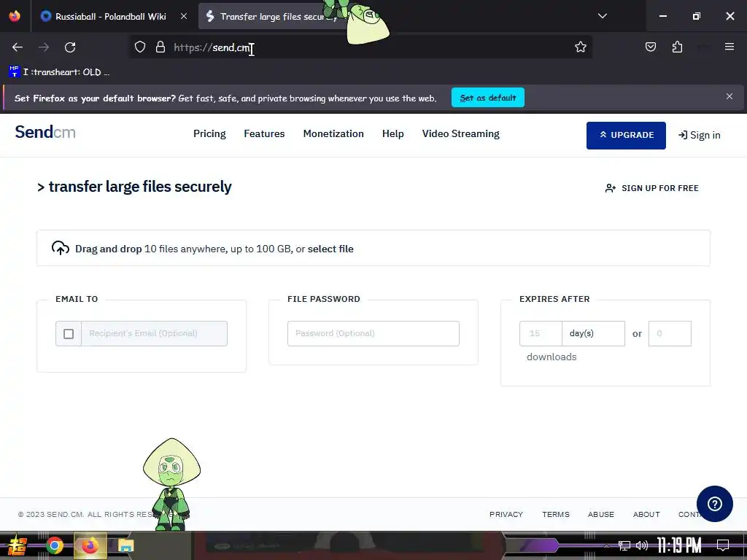Click the forward navigation arrow
The image size is (747, 560).
tap(44, 47)
